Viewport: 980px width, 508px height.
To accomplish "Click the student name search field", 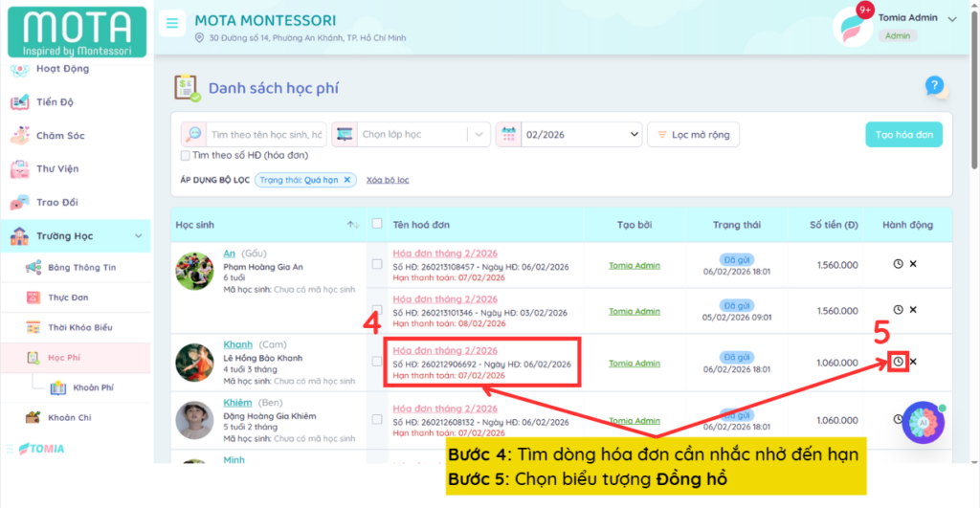I will pos(266,135).
